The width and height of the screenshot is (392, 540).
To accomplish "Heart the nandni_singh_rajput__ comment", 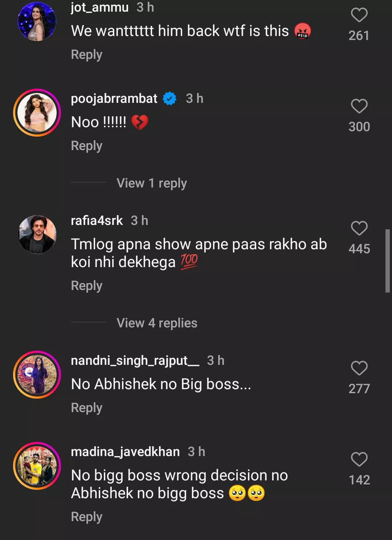I will [x=359, y=368].
